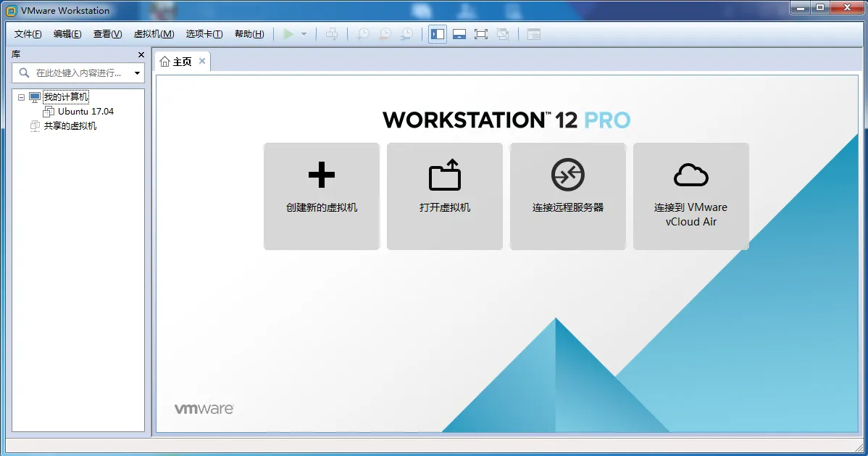Click the green power on play icon
The width and height of the screenshot is (868, 456).
(x=288, y=34)
